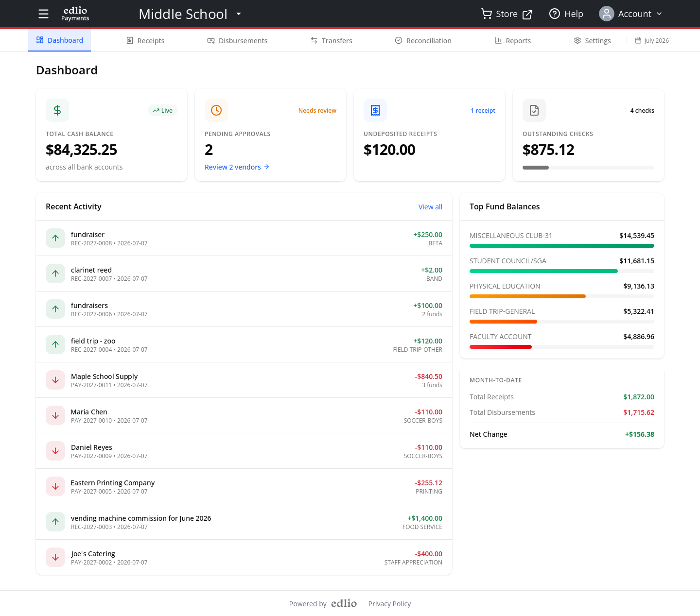This screenshot has height=616, width=700.
Task: Open the field trip - zoo activity row
Action: coord(244,344)
